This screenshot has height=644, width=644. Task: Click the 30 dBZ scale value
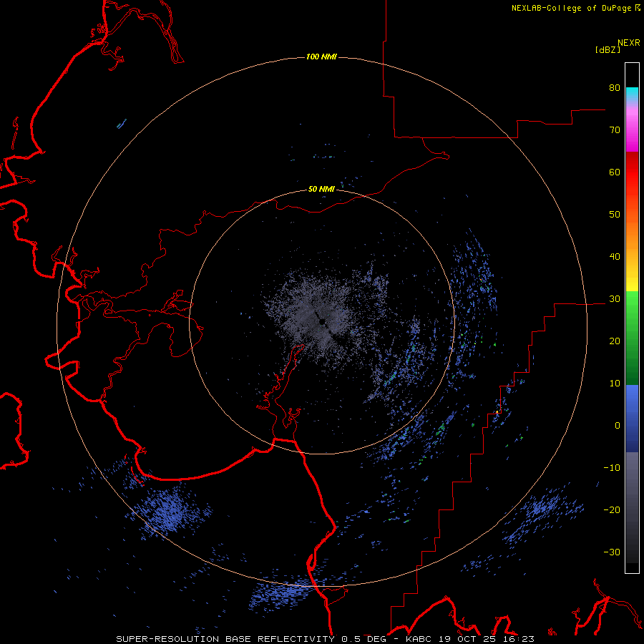point(615,299)
